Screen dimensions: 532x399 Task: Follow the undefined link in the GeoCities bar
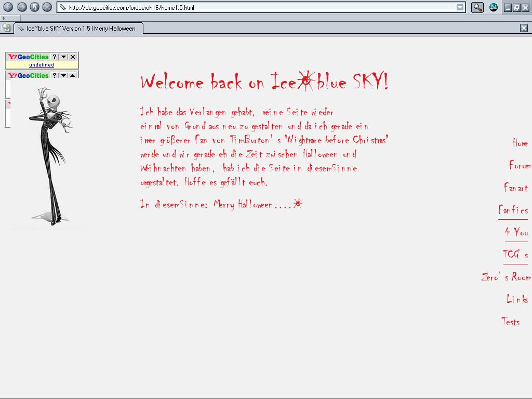tap(42, 65)
